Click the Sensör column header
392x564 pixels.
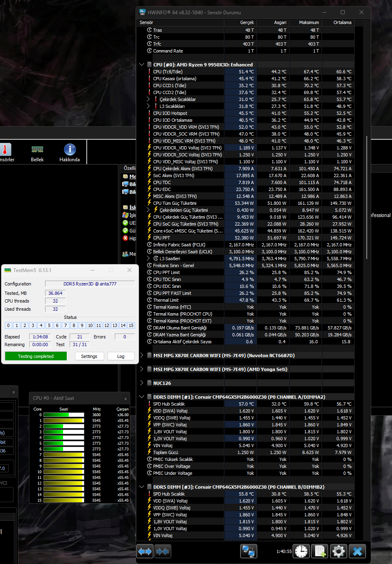coord(181,22)
